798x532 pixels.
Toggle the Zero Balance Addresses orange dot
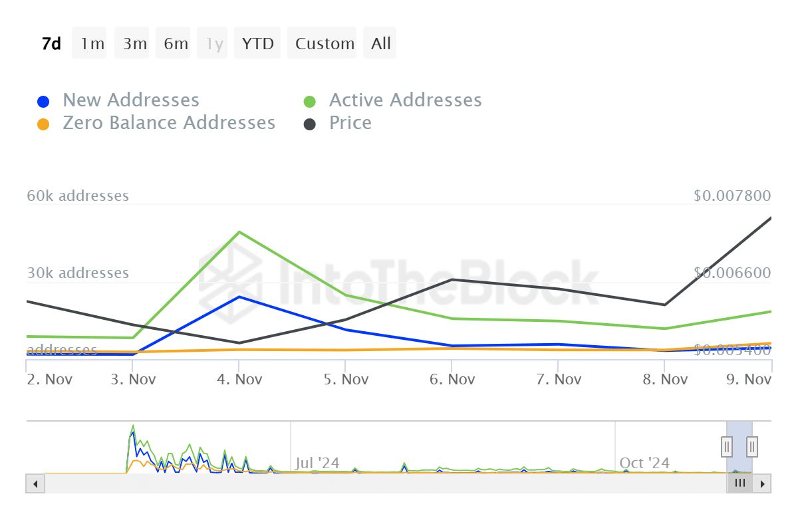(43, 124)
